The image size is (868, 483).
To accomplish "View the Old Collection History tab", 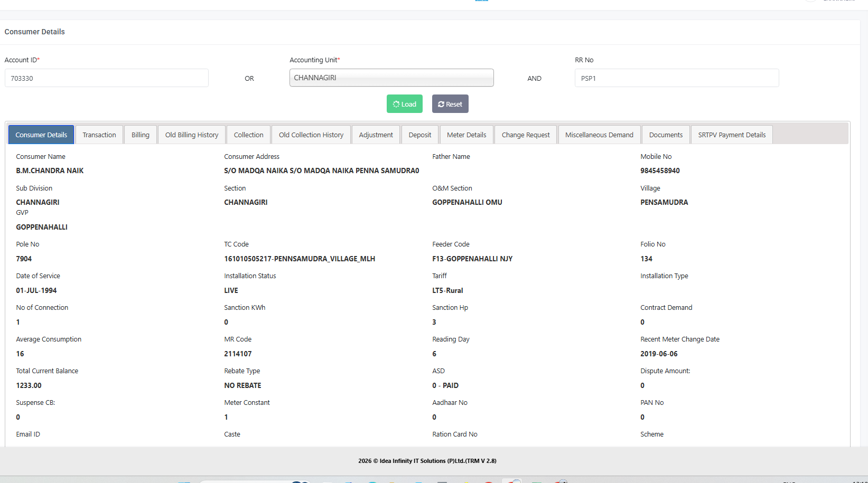I will 311,135.
